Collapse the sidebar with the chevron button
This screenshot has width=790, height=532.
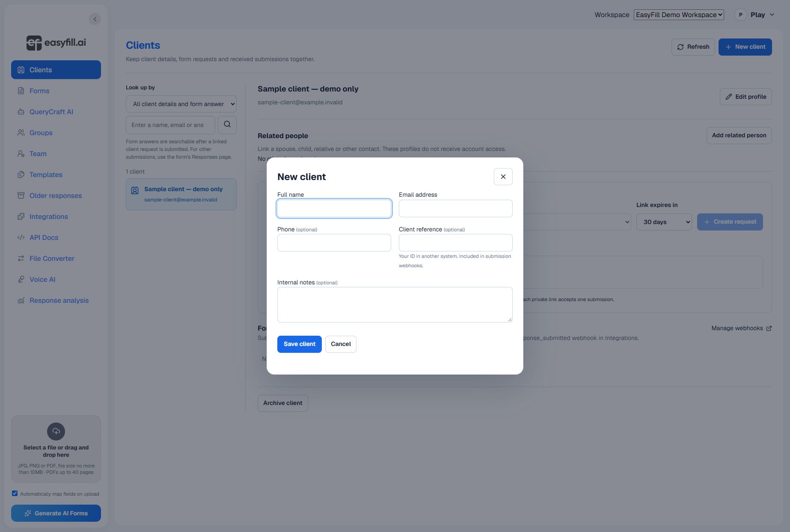pyautogui.click(x=95, y=19)
